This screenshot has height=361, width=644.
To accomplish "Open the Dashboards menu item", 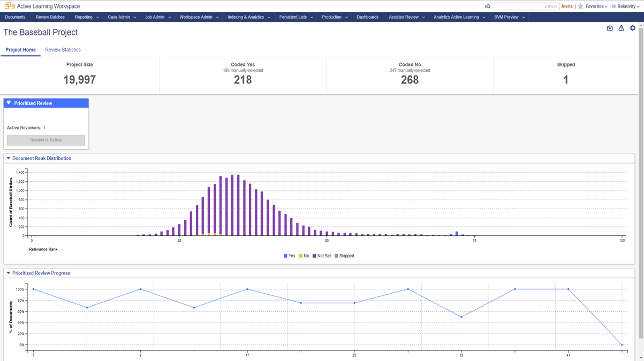I will coord(367,17).
